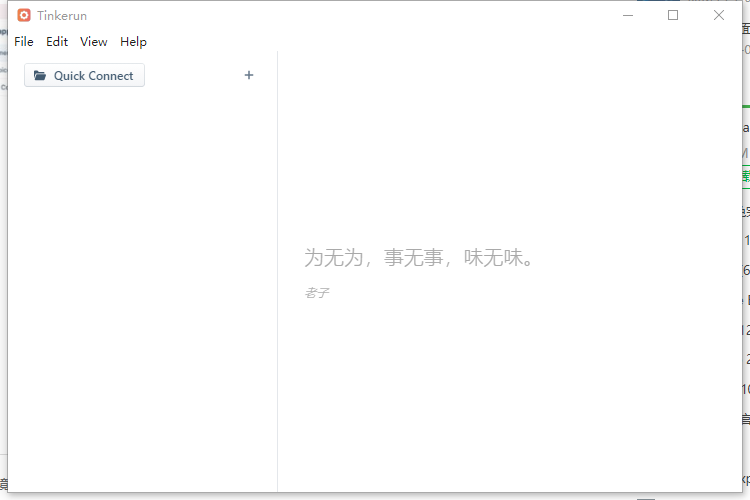Click the empty menu bar space right of Help

point(400,42)
